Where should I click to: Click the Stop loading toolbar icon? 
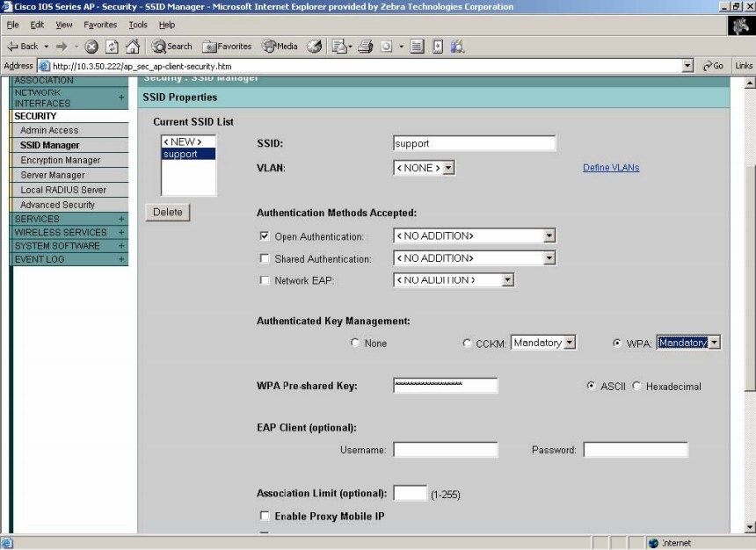(91, 47)
